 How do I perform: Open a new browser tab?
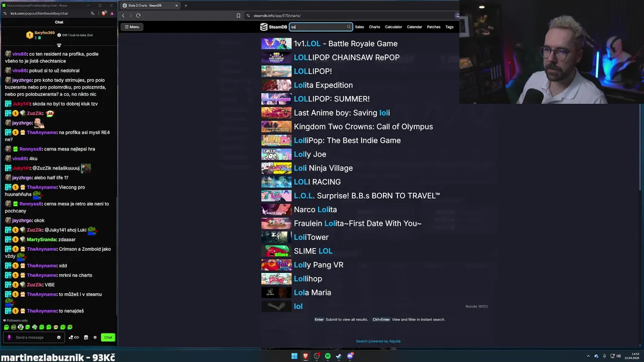[x=186, y=6]
